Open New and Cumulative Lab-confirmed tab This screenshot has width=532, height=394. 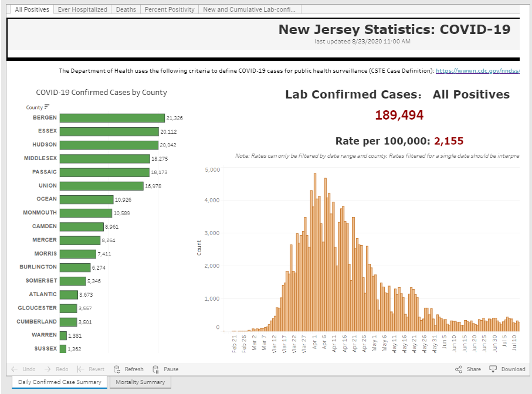(250, 9)
